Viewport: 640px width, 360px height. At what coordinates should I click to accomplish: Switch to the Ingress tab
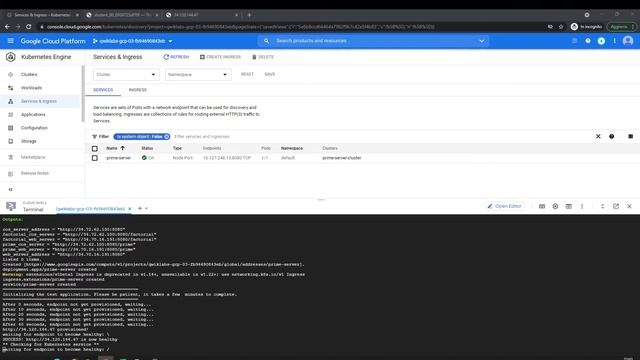pyautogui.click(x=138, y=90)
